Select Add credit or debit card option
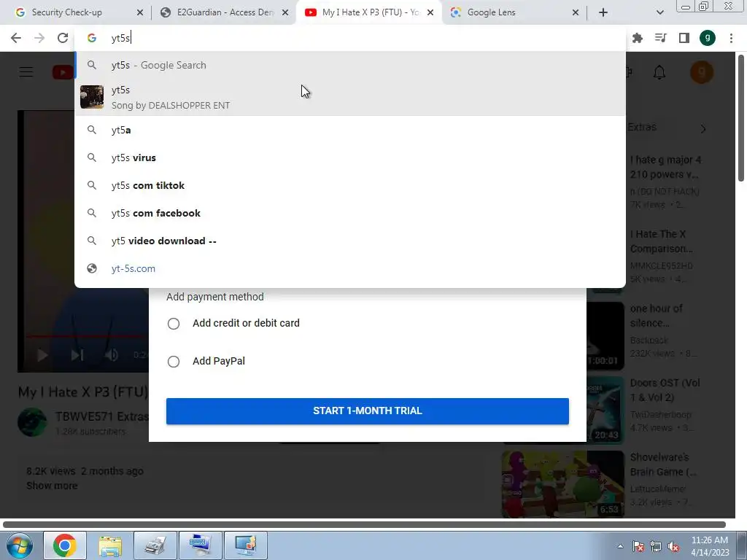Viewport: 747px width, 560px height. [x=174, y=324]
